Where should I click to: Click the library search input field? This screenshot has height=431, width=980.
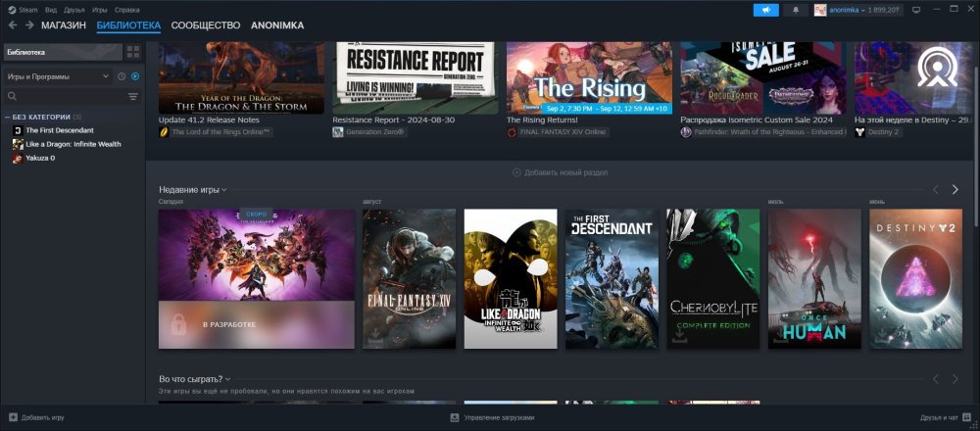coord(69,97)
